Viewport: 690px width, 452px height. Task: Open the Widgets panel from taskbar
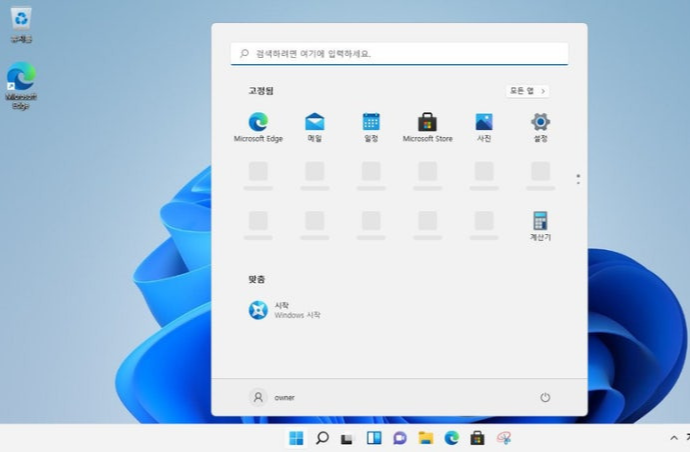coord(374,438)
